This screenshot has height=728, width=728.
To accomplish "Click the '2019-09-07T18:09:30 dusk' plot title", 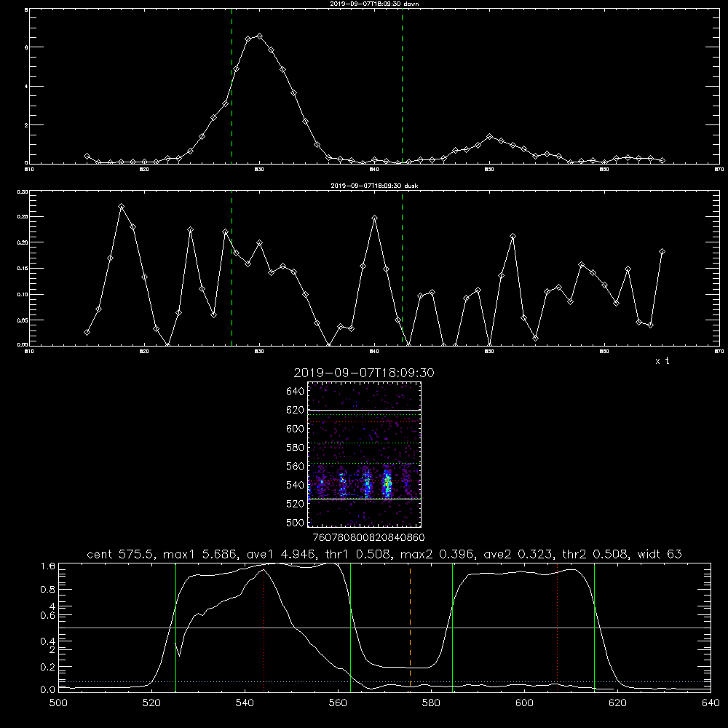I will pyautogui.click(x=374, y=186).
